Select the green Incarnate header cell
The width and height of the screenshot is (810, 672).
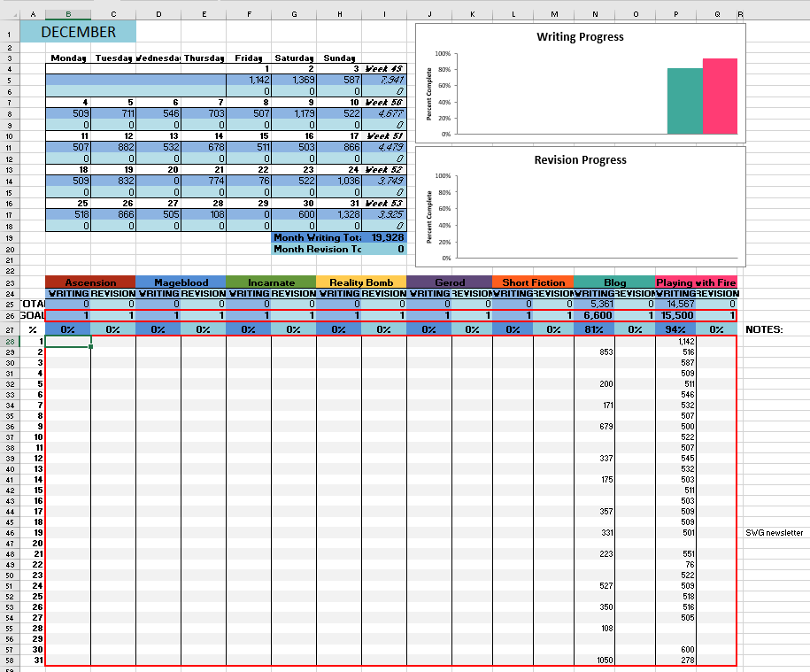click(x=271, y=282)
